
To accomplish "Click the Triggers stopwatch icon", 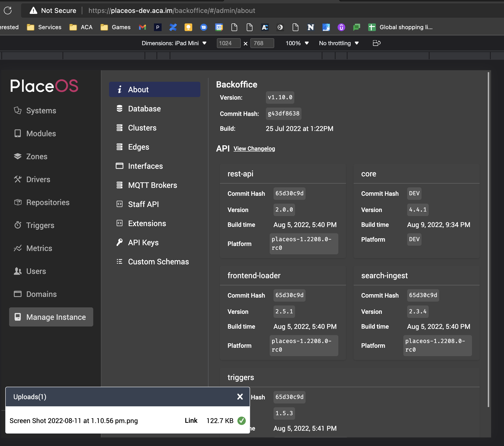I will click(17, 225).
